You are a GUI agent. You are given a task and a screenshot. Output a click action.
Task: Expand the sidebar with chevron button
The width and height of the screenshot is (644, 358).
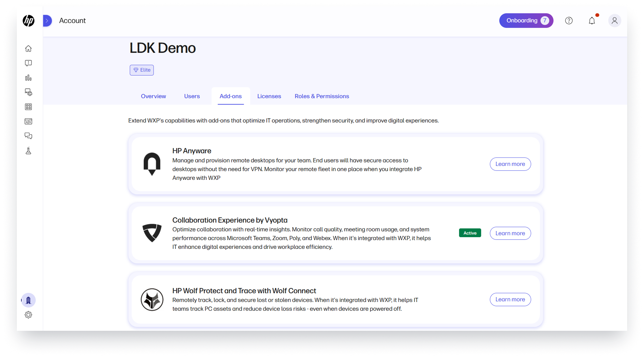[47, 21]
